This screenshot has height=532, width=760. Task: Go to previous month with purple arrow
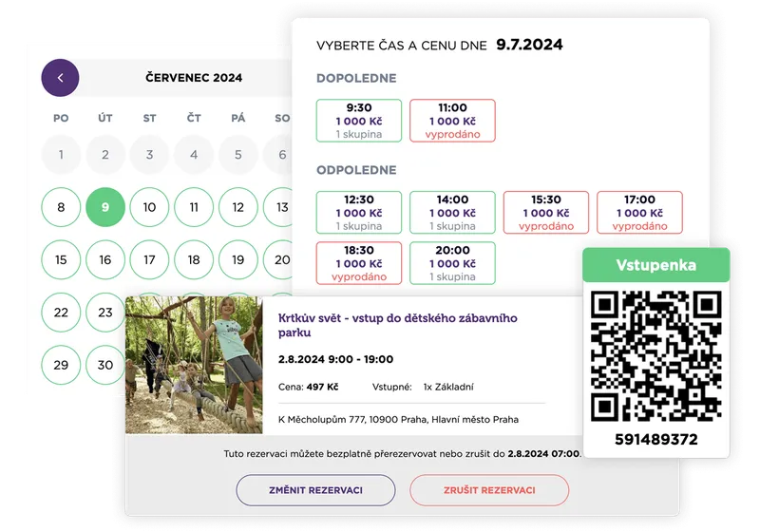60,78
